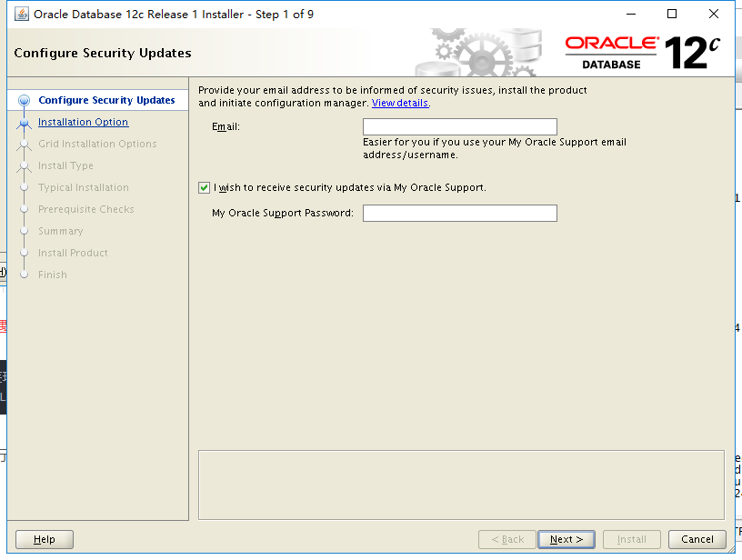The image size is (742, 560).
Task: Click Summary step label
Action: pyautogui.click(x=61, y=231)
